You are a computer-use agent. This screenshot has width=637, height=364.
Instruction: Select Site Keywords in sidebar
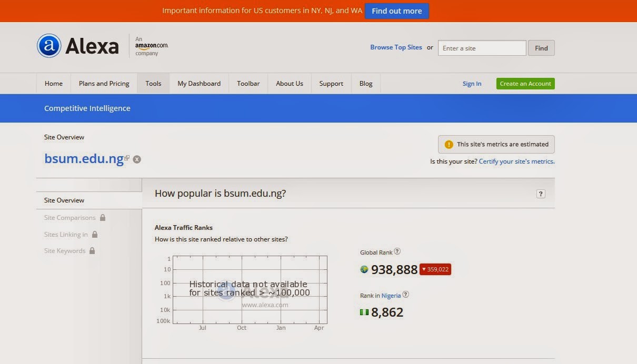tap(65, 251)
